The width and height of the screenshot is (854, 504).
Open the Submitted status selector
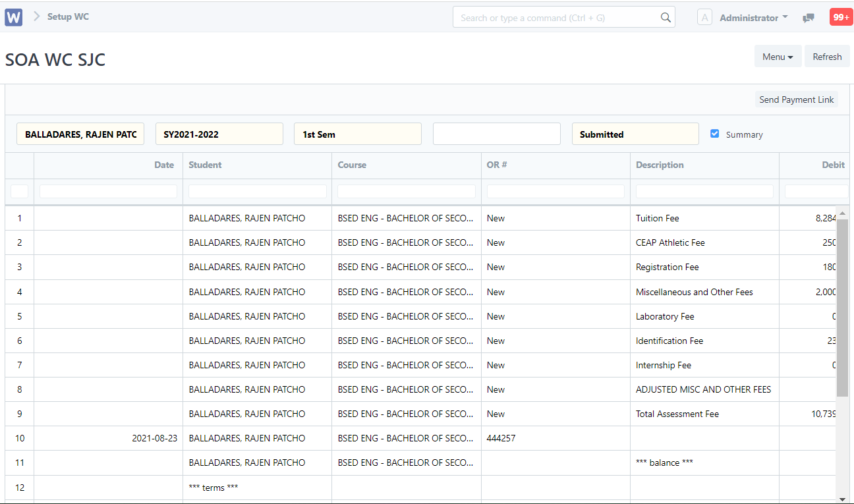[635, 133]
